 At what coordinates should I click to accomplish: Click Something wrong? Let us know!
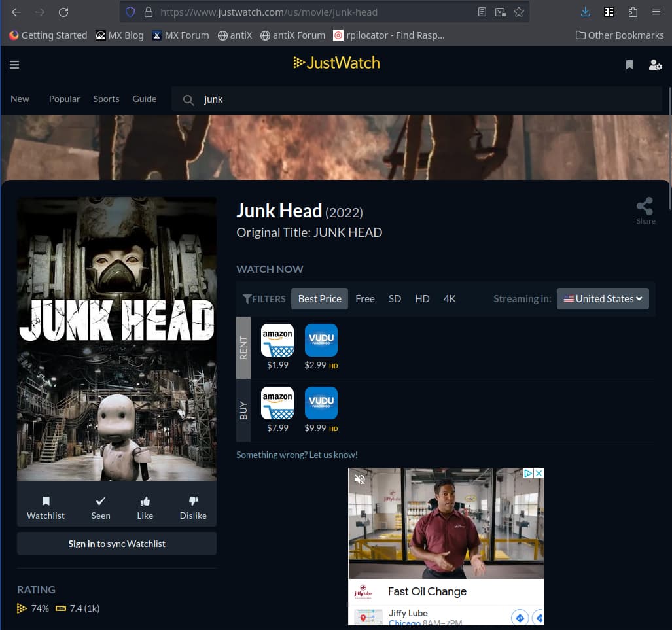click(x=296, y=455)
